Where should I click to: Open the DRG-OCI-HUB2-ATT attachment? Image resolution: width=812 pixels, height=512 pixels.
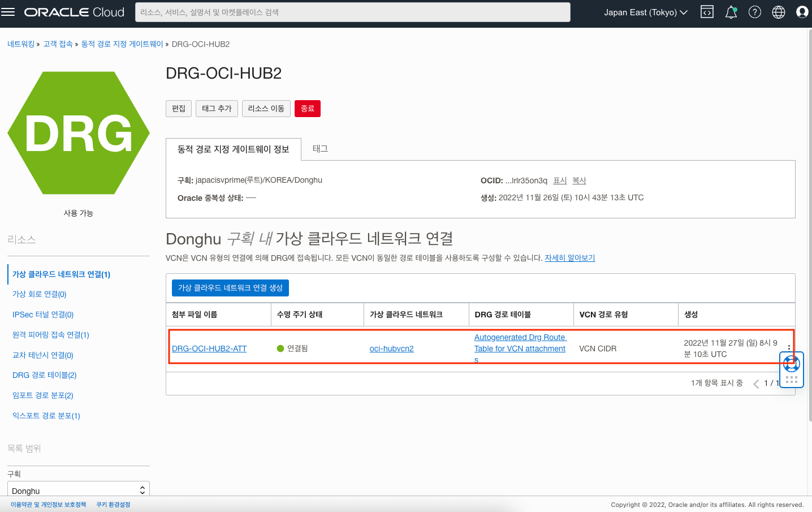point(209,348)
